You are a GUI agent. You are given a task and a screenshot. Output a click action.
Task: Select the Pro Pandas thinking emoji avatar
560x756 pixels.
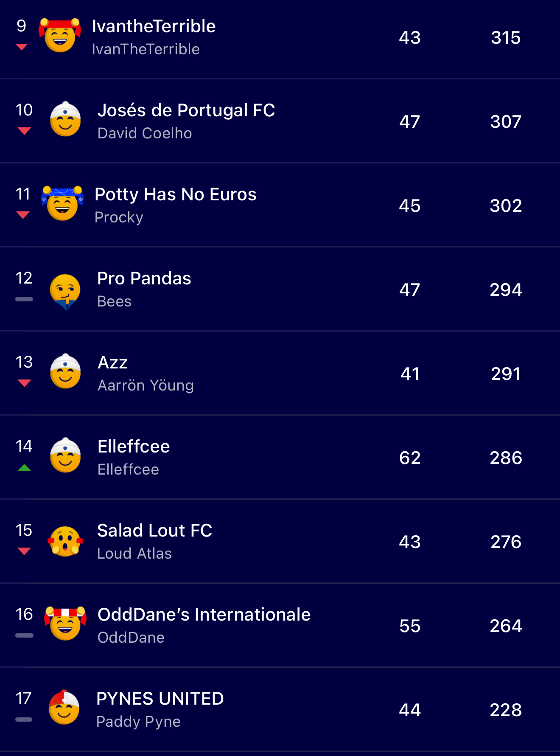click(65, 291)
